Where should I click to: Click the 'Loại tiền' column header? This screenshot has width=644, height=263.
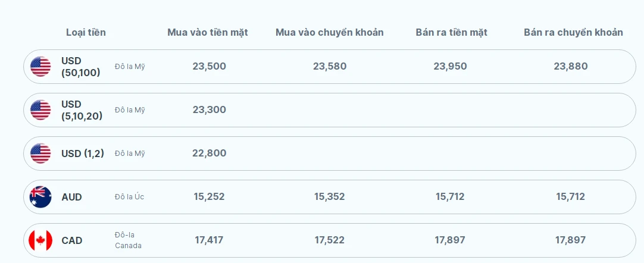tap(86, 32)
